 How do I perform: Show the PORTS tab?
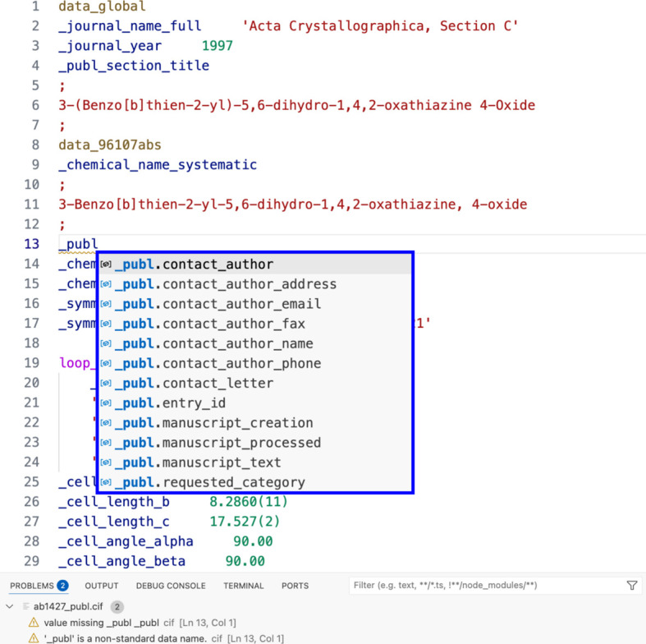(295, 586)
